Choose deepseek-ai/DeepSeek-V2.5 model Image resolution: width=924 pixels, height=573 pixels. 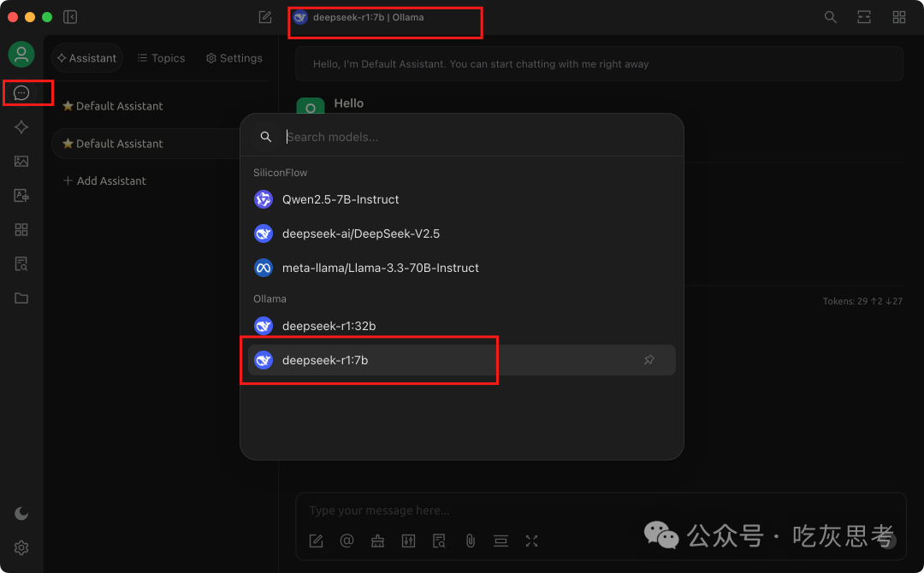point(461,233)
